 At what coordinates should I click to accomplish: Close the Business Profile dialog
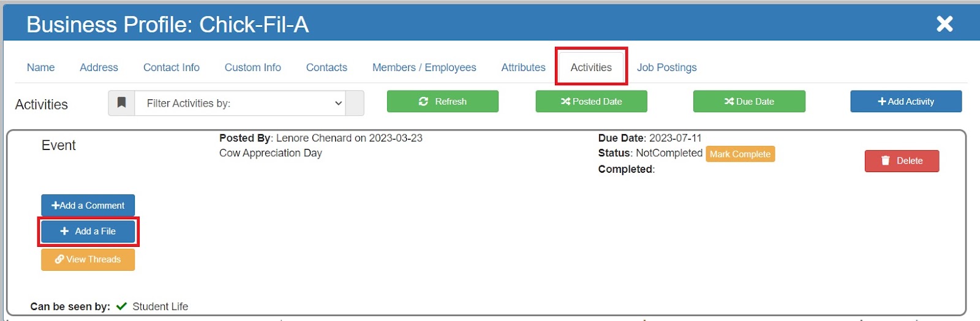pos(944,24)
